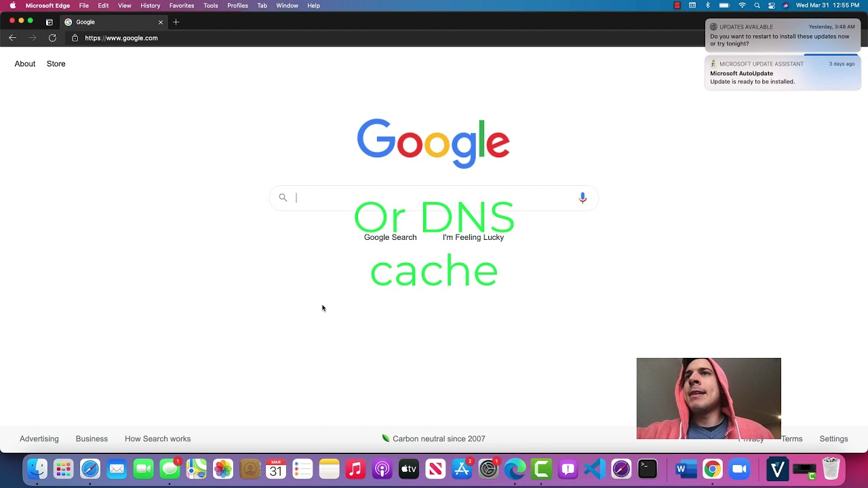Open the File menu
This screenshot has height=488, width=868.
84,5
